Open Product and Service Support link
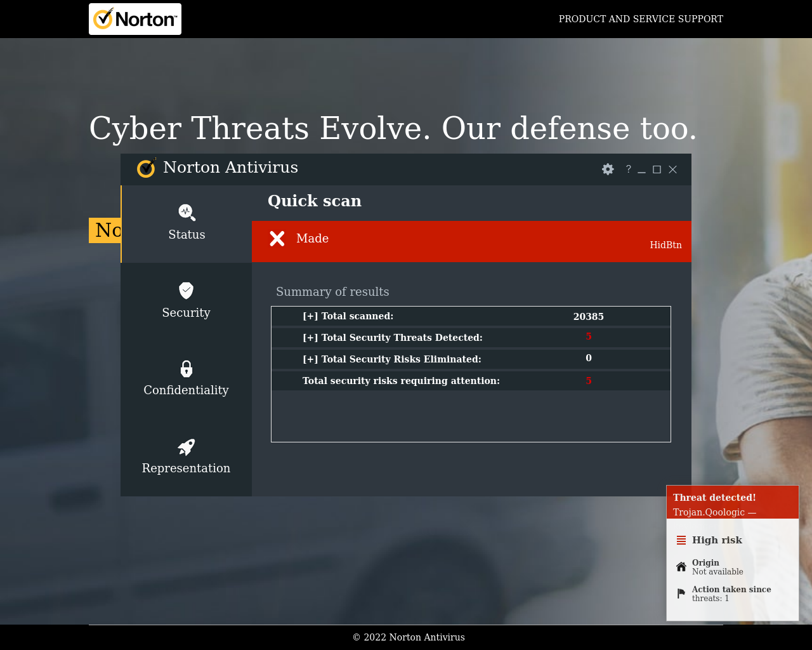Viewport: 812px width, 650px height. tap(641, 19)
